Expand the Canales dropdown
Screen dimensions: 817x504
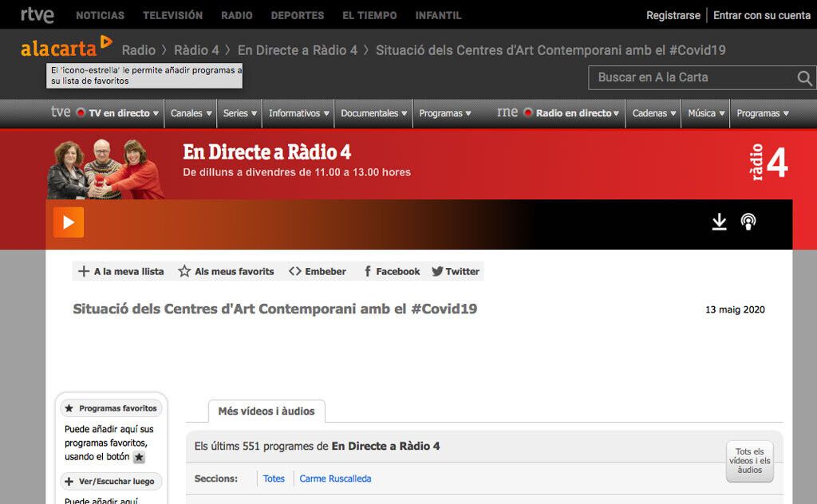pos(191,113)
